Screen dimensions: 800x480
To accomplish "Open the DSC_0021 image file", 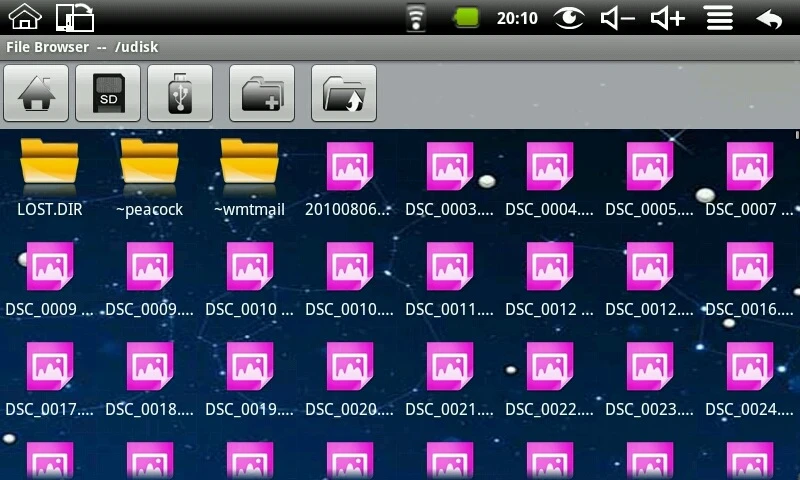I will (449, 380).
